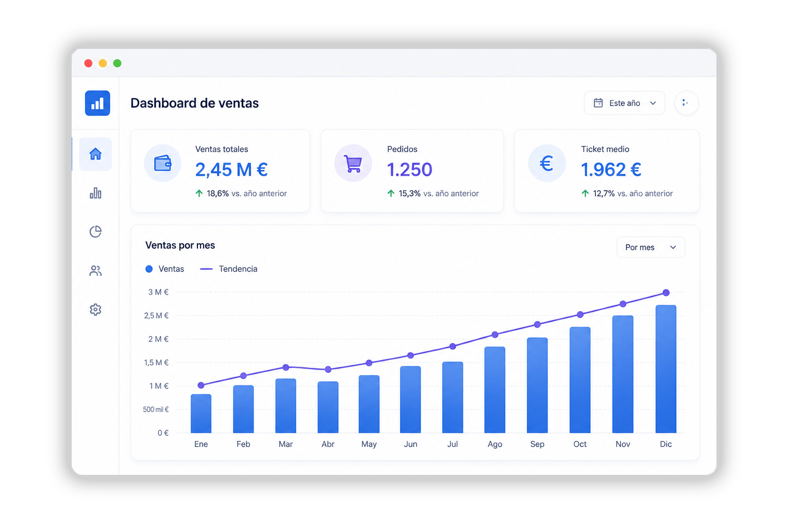Select the May sales bar
Image resolution: width=798 pixels, height=532 pixels.
point(369,404)
